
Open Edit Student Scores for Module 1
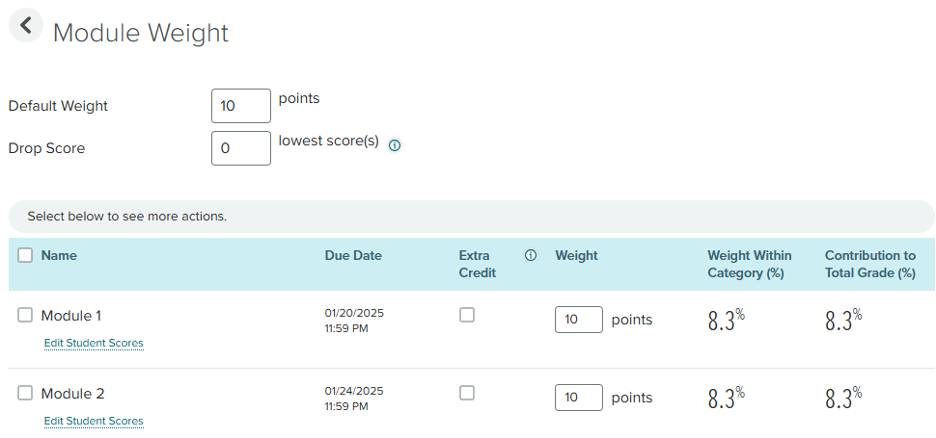click(94, 344)
